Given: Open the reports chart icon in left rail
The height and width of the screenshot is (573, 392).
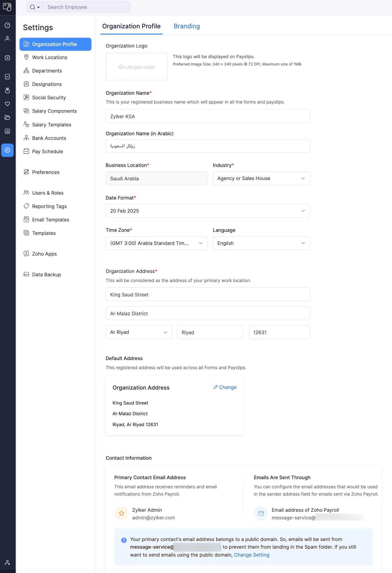Looking at the screenshot, I should point(8,131).
